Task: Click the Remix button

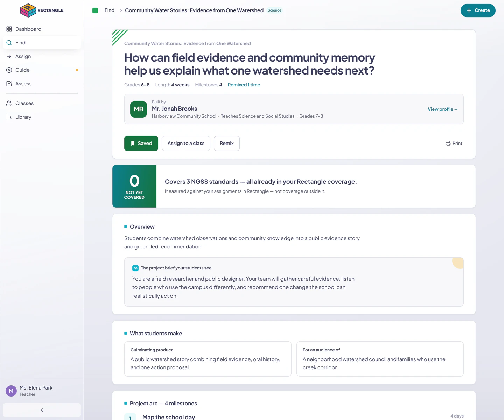Action: (x=227, y=143)
